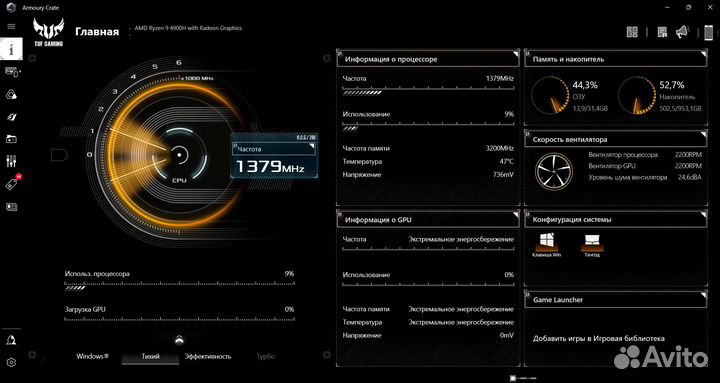Open Settings gear in the sidebar
Image resolution: width=720 pixels, height=383 pixels.
point(11,362)
